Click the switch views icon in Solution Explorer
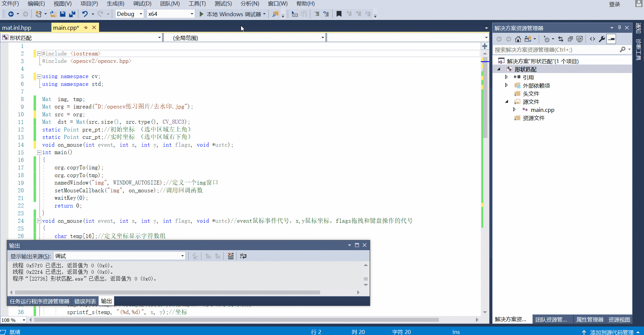The height and width of the screenshot is (335, 644). click(x=528, y=39)
